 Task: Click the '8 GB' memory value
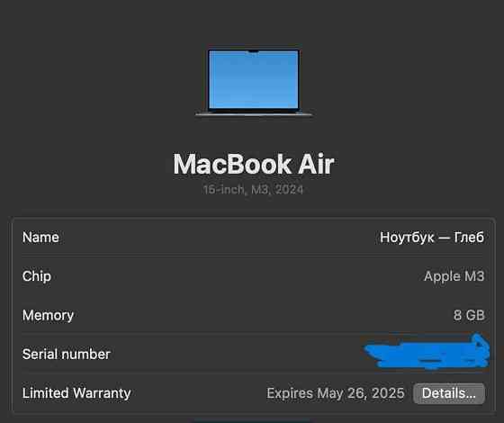469,315
